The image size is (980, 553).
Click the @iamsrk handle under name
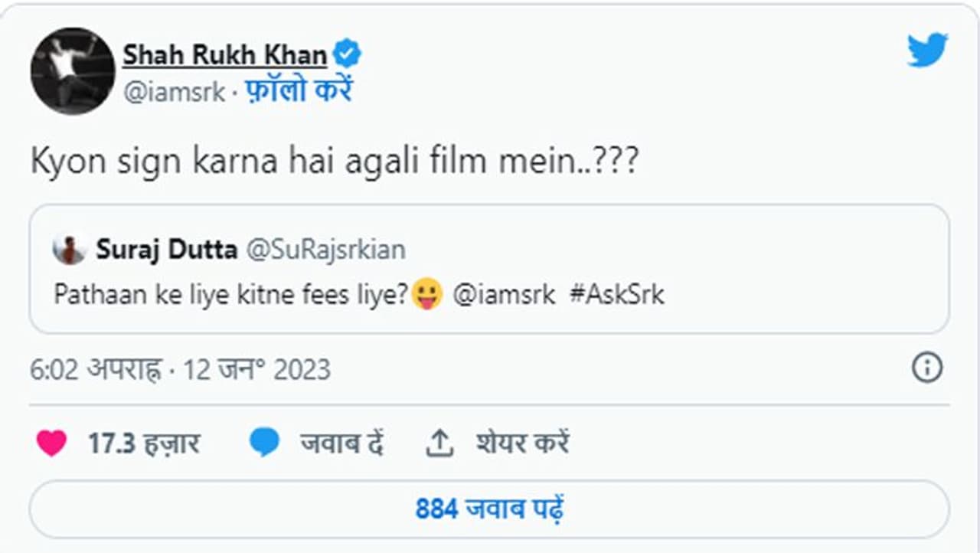[x=174, y=92]
